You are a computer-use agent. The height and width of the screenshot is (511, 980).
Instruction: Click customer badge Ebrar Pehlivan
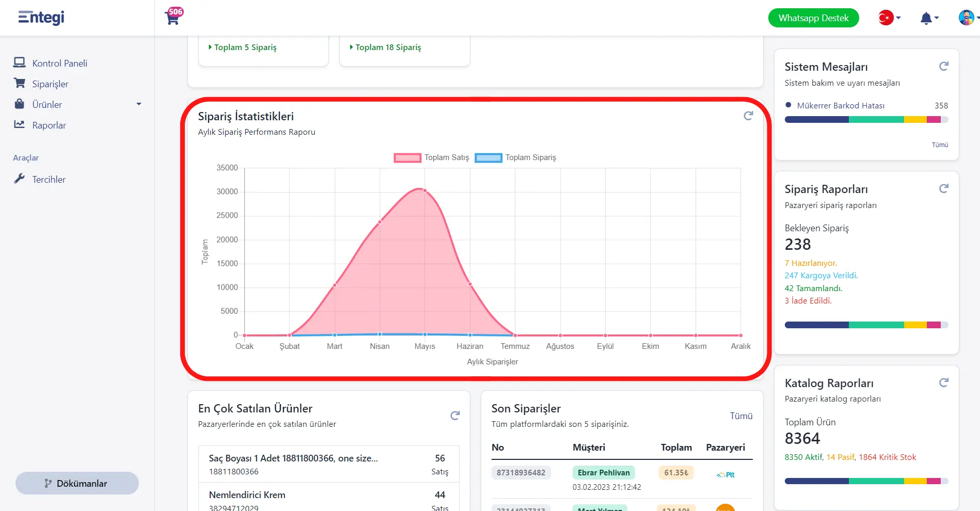[604, 473]
